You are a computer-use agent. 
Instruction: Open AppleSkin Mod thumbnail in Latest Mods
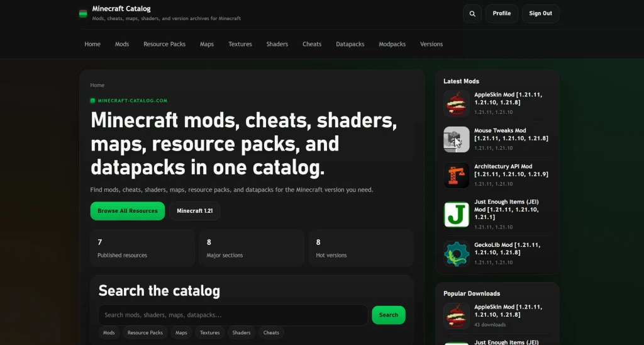click(x=457, y=103)
